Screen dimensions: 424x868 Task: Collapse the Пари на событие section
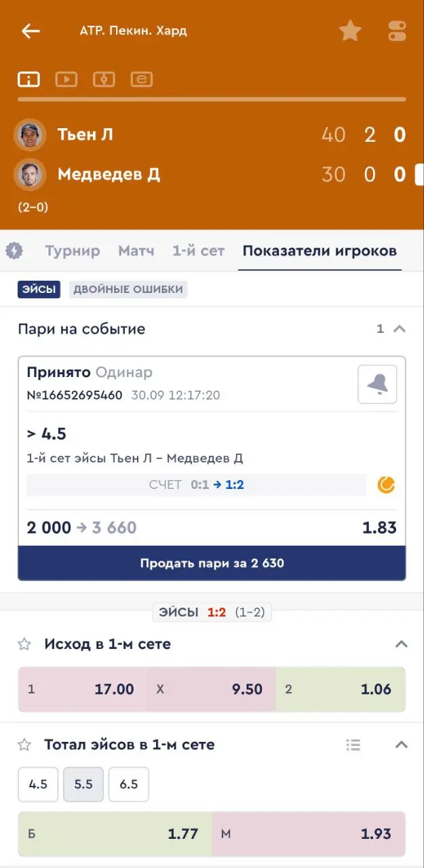click(x=400, y=329)
